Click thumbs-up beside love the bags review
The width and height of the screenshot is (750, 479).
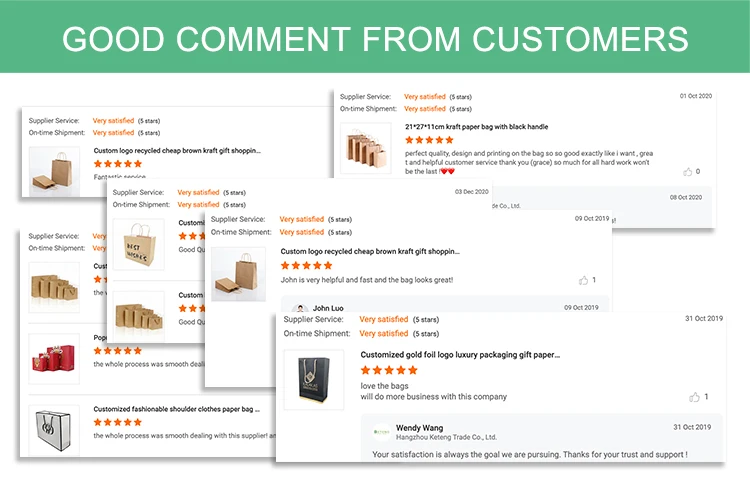tap(694, 397)
